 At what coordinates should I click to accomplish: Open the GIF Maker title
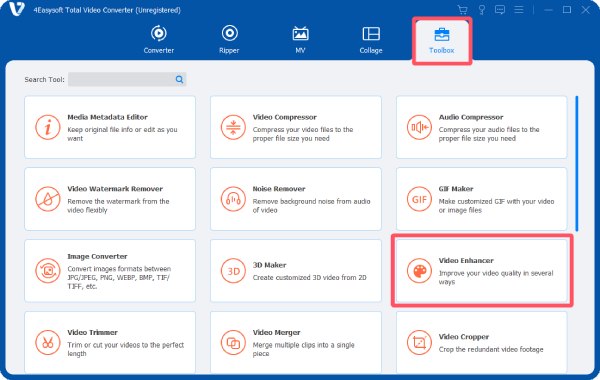pyautogui.click(x=456, y=189)
